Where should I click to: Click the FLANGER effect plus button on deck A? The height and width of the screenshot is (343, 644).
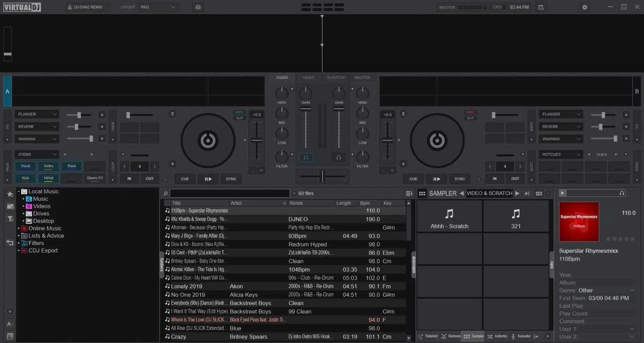coord(102,115)
